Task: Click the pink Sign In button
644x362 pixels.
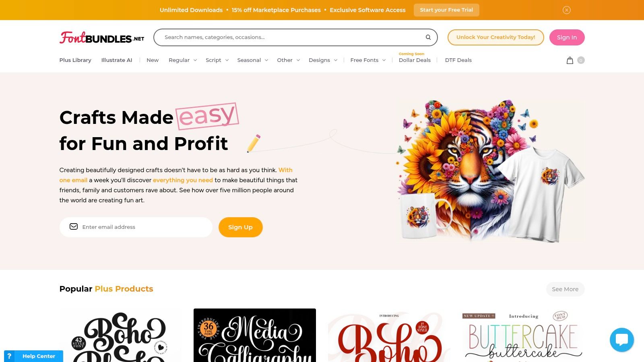Action: 567,37
